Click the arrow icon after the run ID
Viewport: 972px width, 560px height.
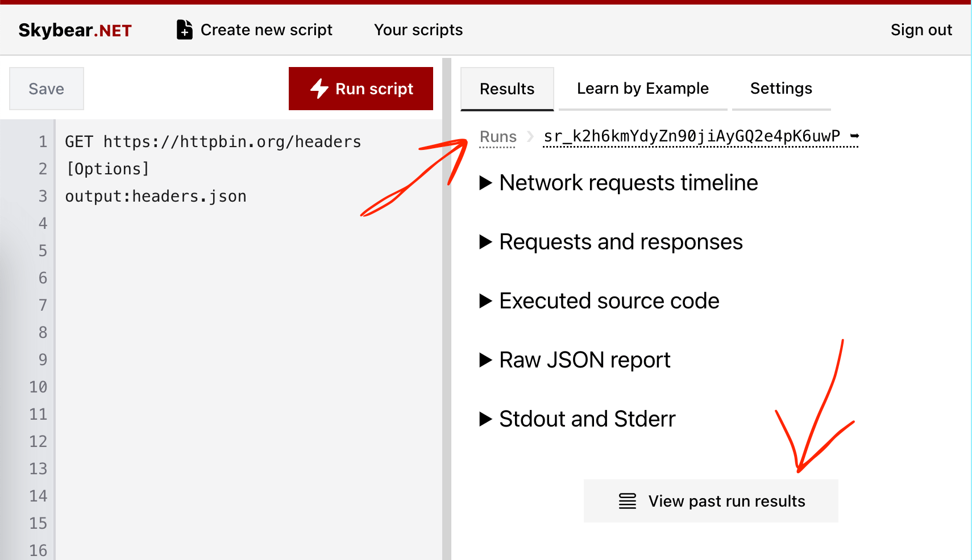[853, 136]
